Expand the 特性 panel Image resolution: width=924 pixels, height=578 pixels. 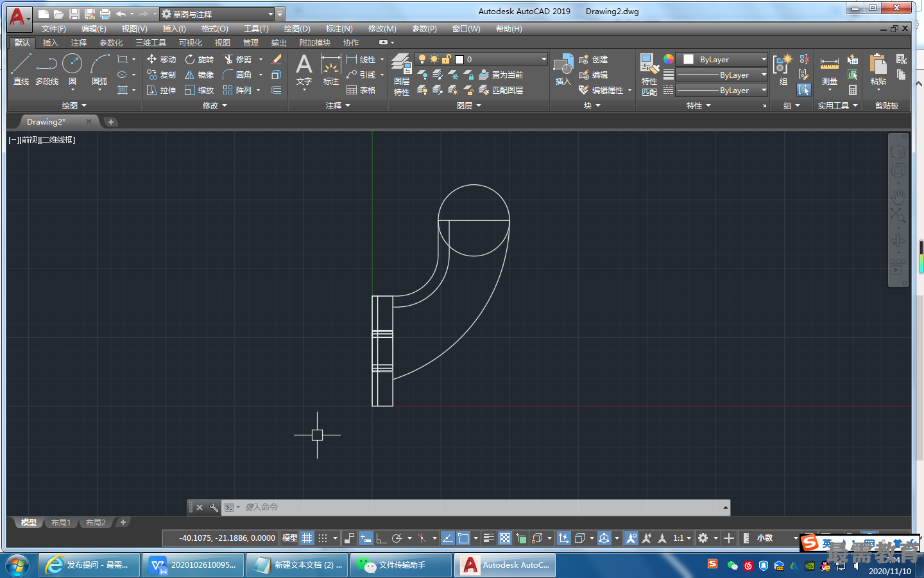[699, 105]
